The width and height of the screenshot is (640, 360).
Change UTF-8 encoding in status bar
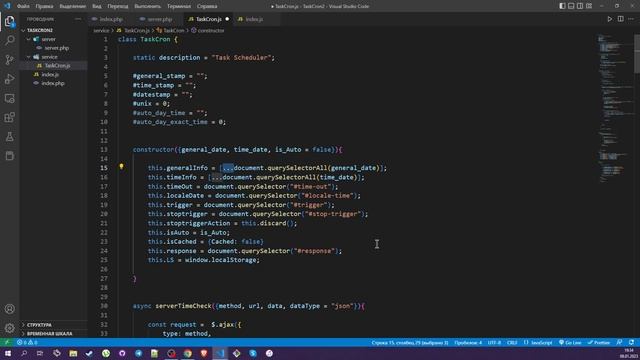(494, 342)
